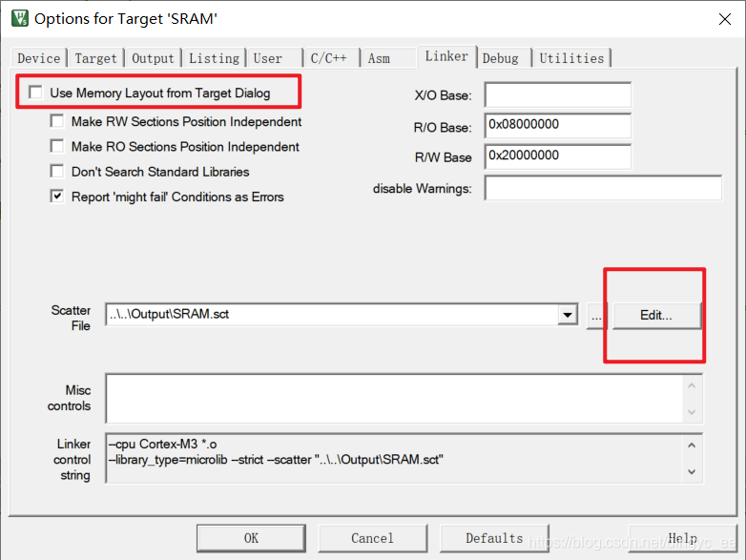The width and height of the screenshot is (746, 560).
Task: Open the Debug tab
Action: point(504,58)
